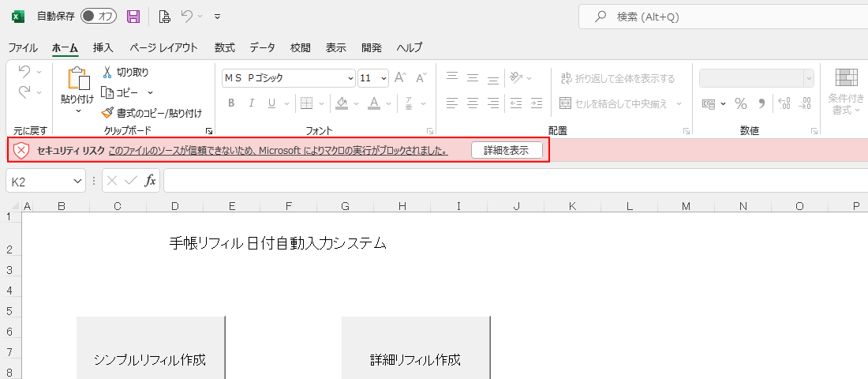
Task: Open the font name dropdown
Action: [350, 78]
